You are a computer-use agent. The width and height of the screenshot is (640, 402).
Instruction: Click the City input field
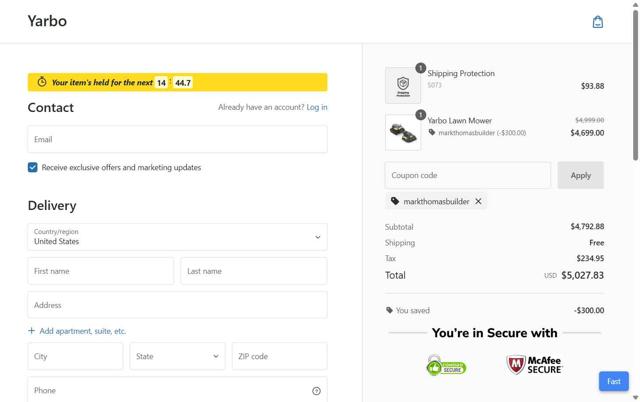pos(75,356)
